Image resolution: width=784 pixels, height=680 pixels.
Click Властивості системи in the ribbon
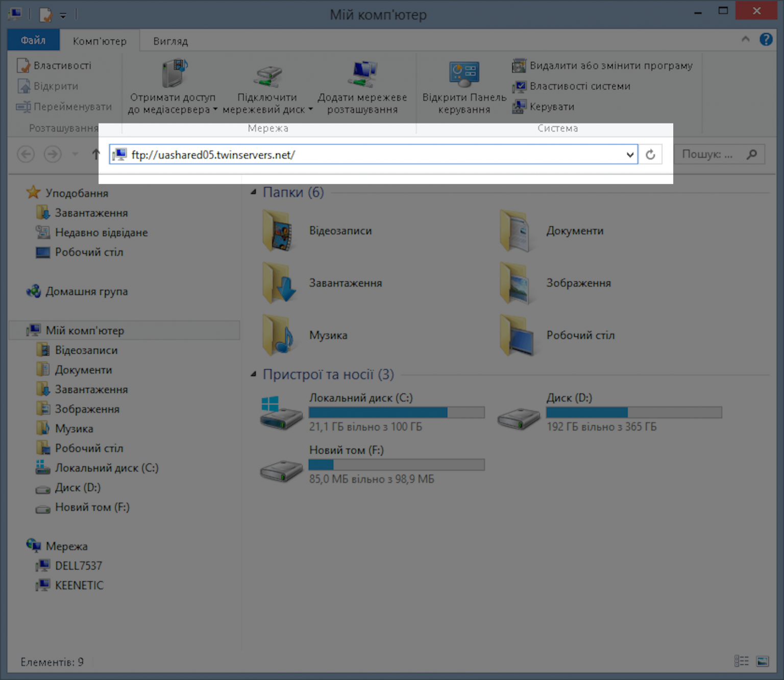point(579,86)
